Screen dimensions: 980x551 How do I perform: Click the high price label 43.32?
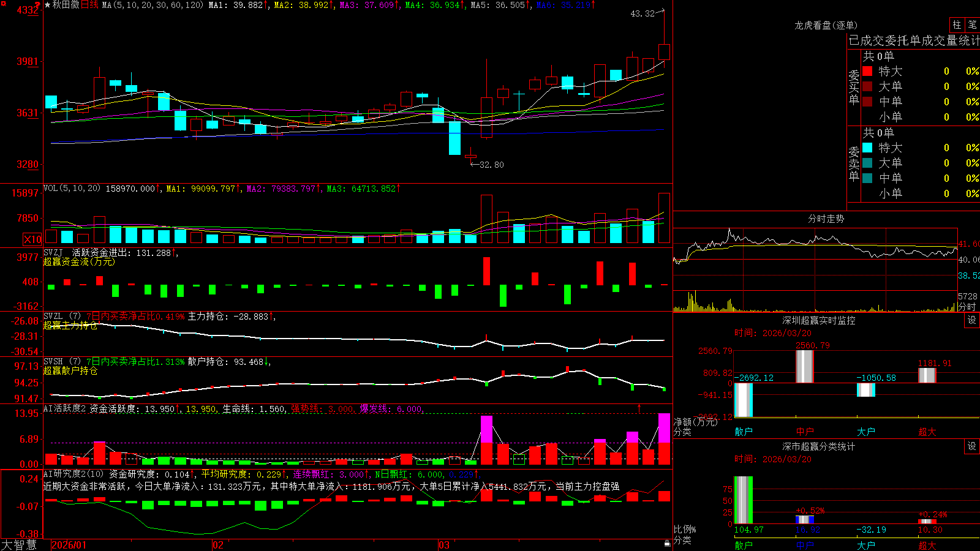(643, 13)
